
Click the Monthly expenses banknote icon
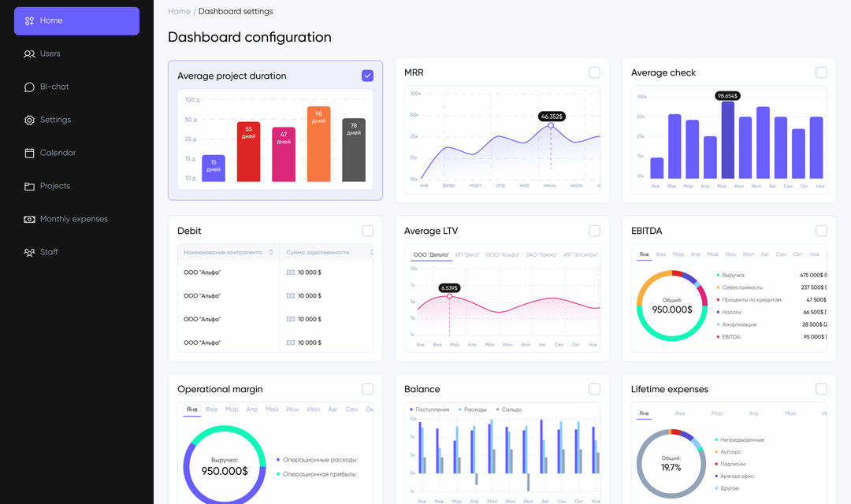coord(29,220)
